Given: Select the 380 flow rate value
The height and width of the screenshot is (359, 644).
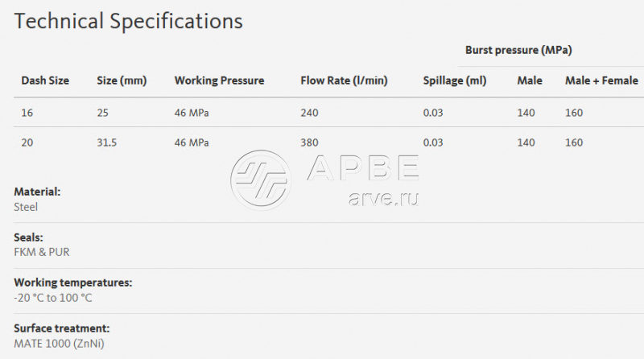Looking at the screenshot, I should pyautogui.click(x=309, y=142).
